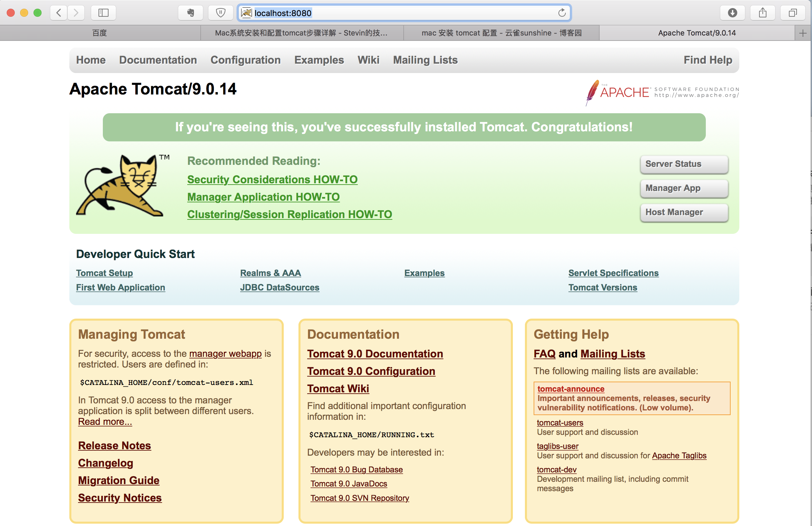Switch to the mac 安装 tomcat 配置 tab
The height and width of the screenshot is (526, 812).
(501, 33)
